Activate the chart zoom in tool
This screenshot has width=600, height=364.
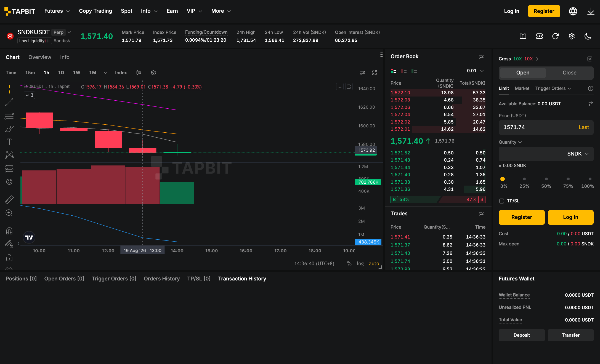click(9, 213)
